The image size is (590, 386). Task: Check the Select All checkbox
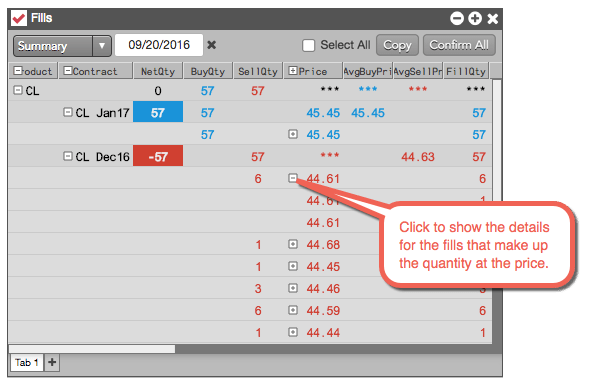308,46
